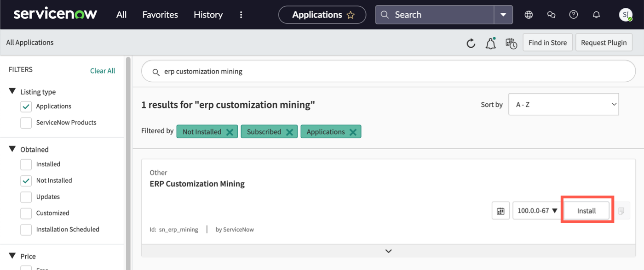Image resolution: width=644 pixels, height=270 pixels.
Task: Click the Applications title pill
Action: click(x=322, y=15)
